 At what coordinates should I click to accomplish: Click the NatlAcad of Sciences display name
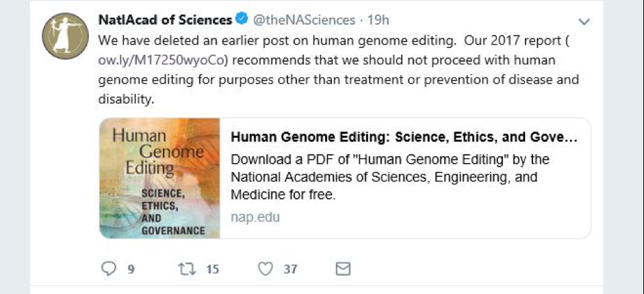[x=165, y=20]
